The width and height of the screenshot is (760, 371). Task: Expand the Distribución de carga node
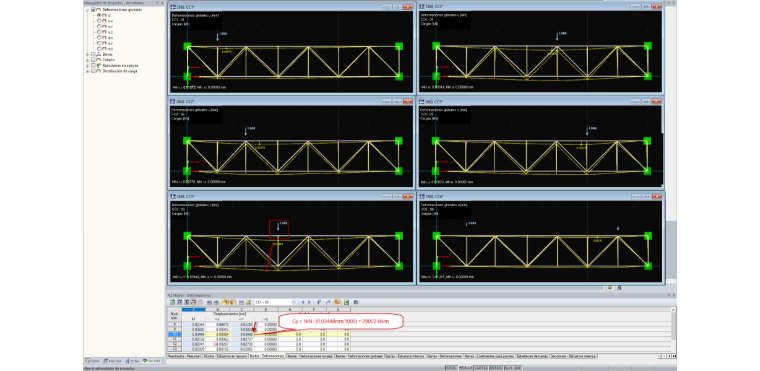(x=87, y=71)
